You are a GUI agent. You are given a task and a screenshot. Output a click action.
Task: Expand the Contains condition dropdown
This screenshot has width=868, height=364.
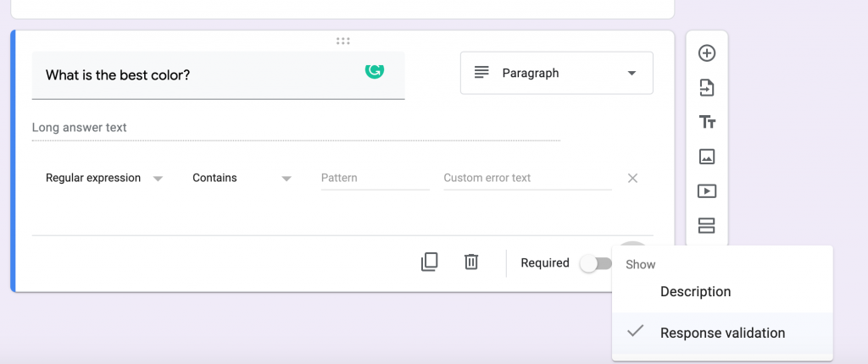coord(242,178)
